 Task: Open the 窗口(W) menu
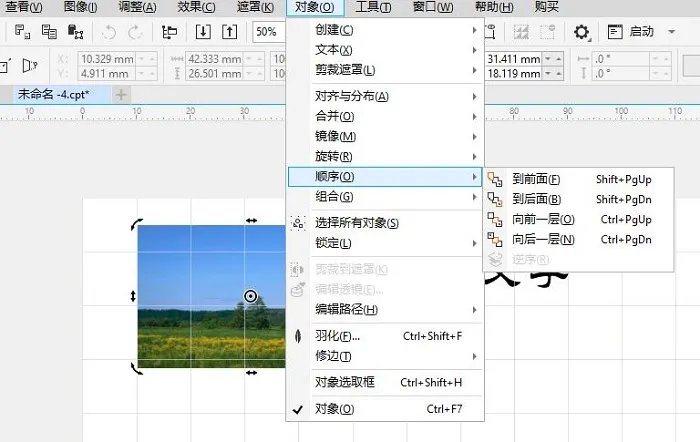433,7
